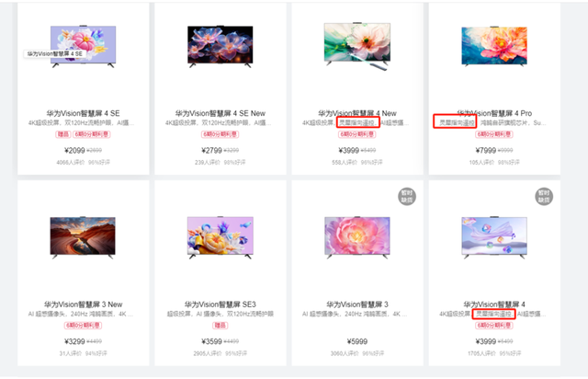Select the 华为Vision智慧屏 4 New product image
Viewport: 588px width, 379px height.
(x=357, y=46)
